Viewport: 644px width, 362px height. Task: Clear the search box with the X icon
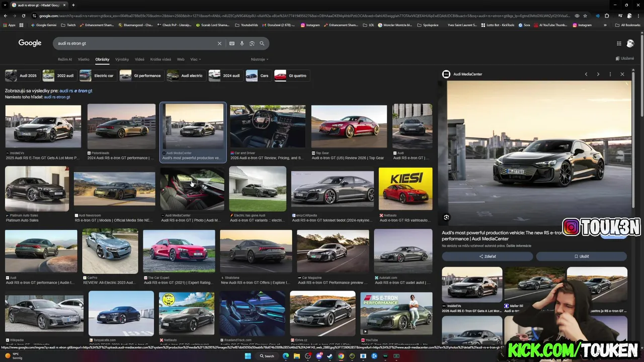219,44
